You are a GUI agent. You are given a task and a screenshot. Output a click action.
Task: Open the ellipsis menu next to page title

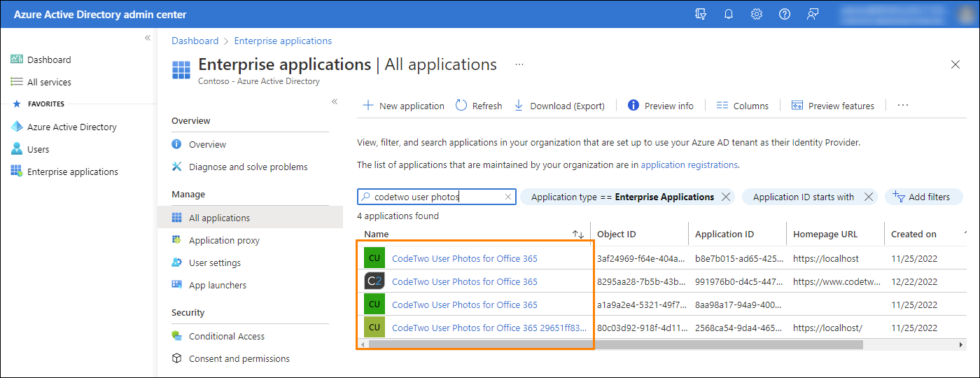click(x=519, y=64)
